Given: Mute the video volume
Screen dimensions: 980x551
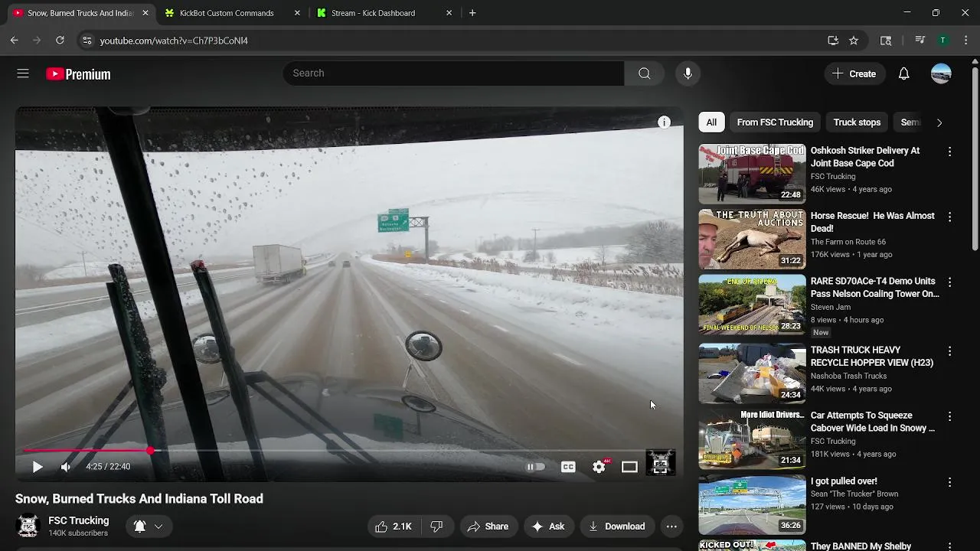Looking at the screenshot, I should (66, 467).
